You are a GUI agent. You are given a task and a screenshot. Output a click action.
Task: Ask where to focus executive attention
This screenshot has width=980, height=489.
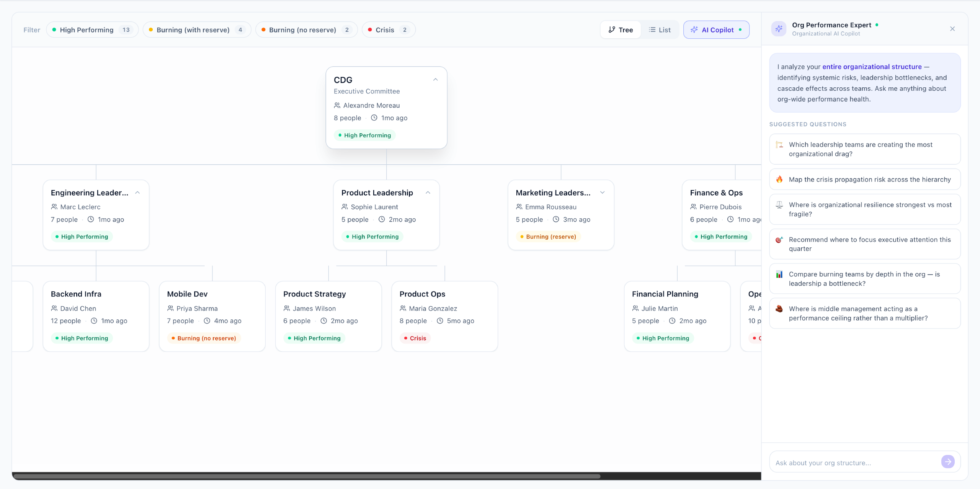coord(865,244)
